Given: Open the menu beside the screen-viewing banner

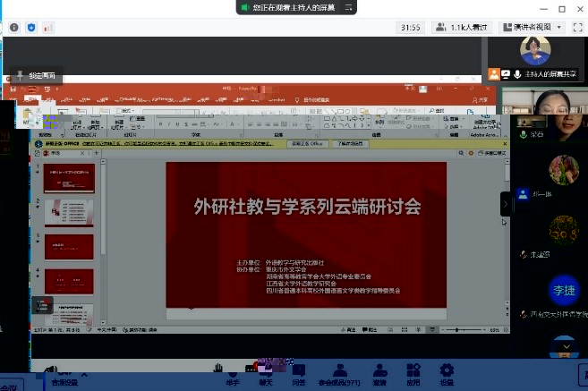Looking at the screenshot, I should click(348, 7).
